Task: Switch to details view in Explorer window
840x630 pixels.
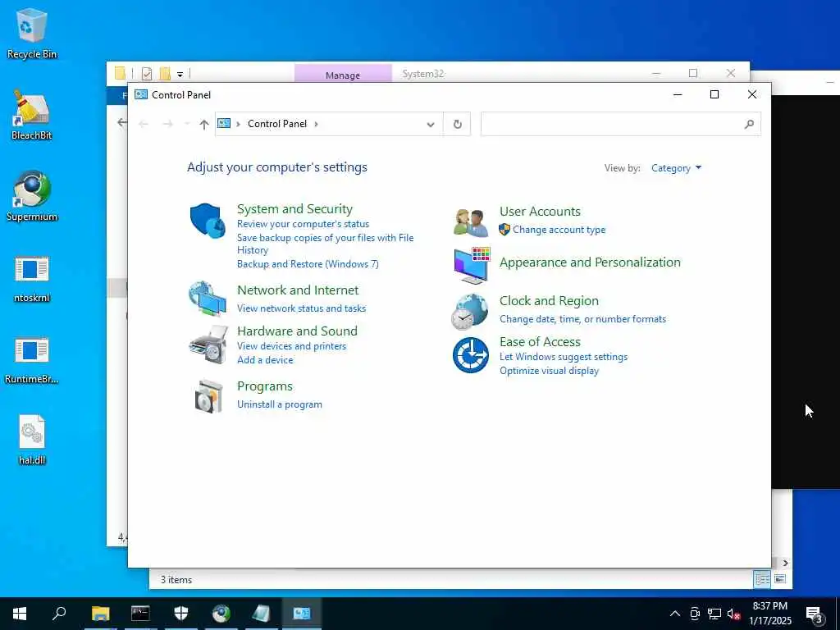Action: click(x=762, y=578)
